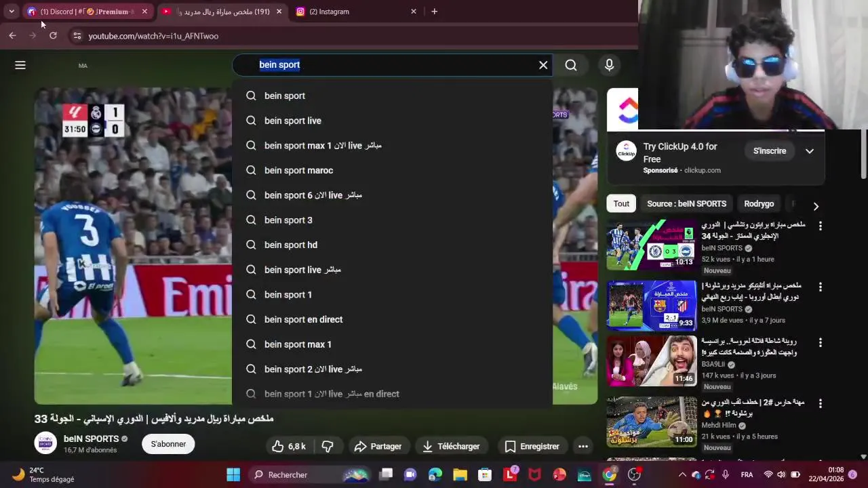Show more filter chips with right arrow
The height and width of the screenshot is (488, 868).
pyautogui.click(x=816, y=205)
